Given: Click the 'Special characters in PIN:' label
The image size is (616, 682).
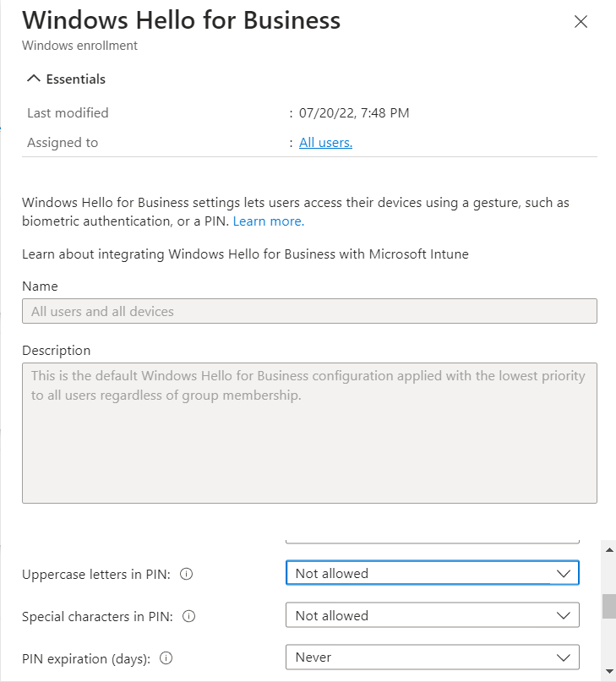Looking at the screenshot, I should click(97, 617).
